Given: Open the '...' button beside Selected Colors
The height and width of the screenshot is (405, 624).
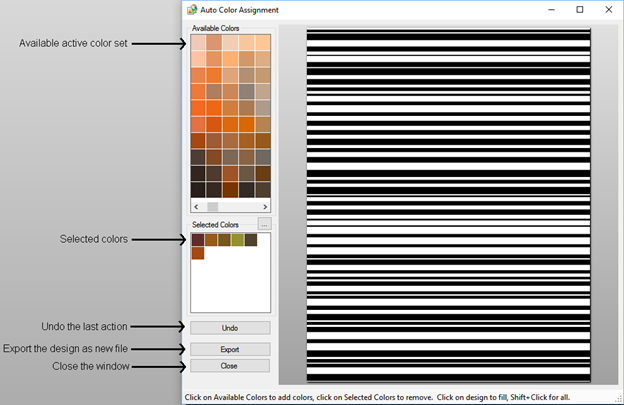Looking at the screenshot, I should (264, 224).
